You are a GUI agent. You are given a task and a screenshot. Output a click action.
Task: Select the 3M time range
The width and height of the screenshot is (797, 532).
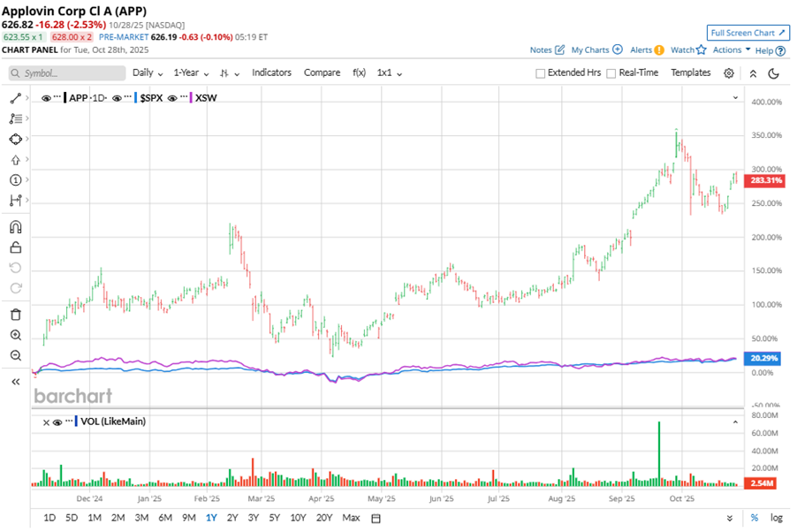(x=141, y=518)
